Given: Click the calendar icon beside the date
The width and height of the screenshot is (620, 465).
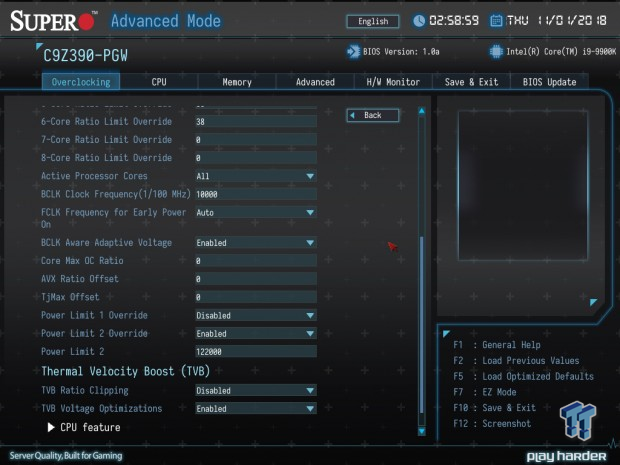Looking at the screenshot, I should point(496,21).
